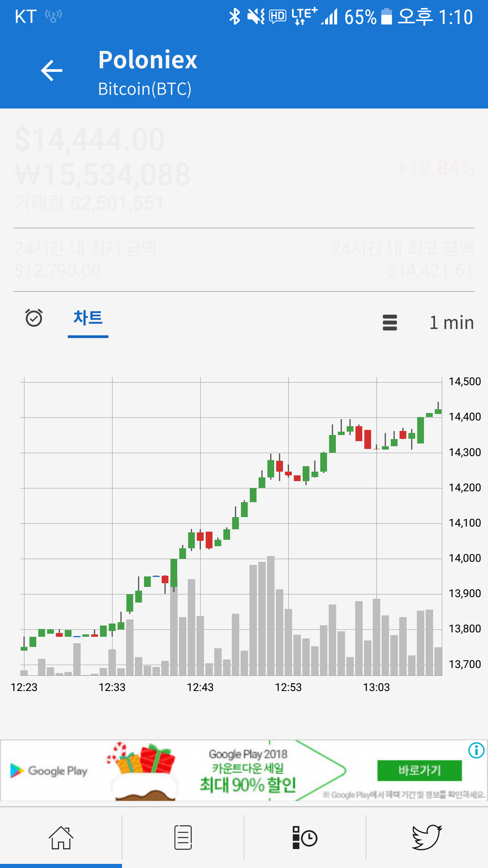Tap the 13:03 time axis label
Image resolution: width=488 pixels, height=868 pixels.
376,687
